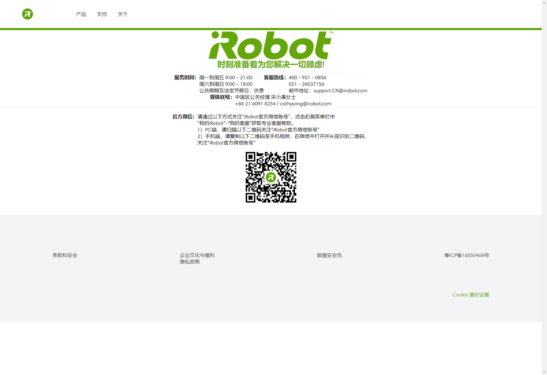Click the 服务时间 label

[185, 78]
